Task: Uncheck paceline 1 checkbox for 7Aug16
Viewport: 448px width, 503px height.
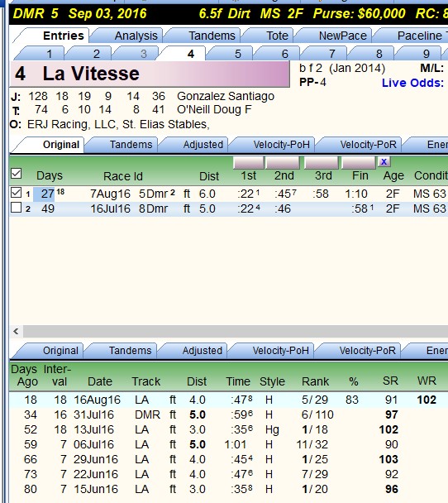Action: (16, 193)
